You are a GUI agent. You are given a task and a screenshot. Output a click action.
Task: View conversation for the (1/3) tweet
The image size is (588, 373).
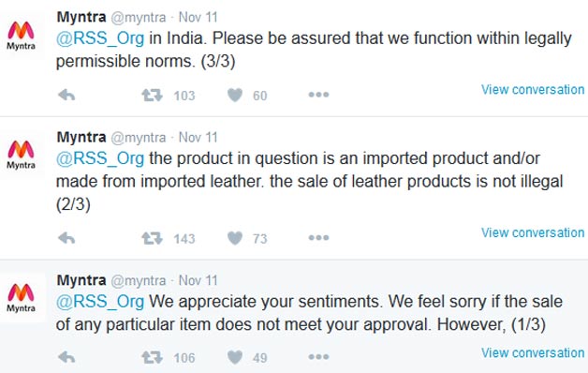coord(533,352)
